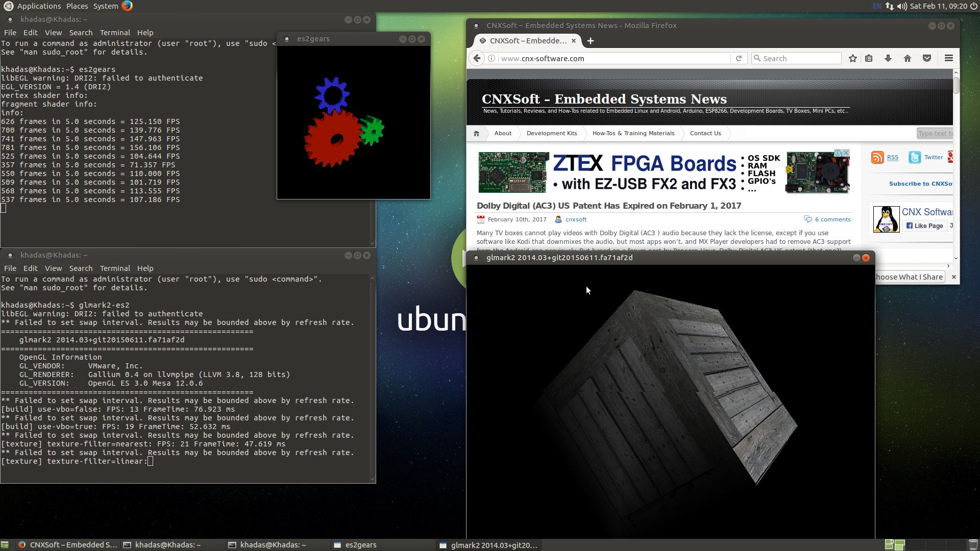Screen dimensions: 980x551
Task: Open the Dolby Digital AC3 patent article
Action: coord(609,206)
